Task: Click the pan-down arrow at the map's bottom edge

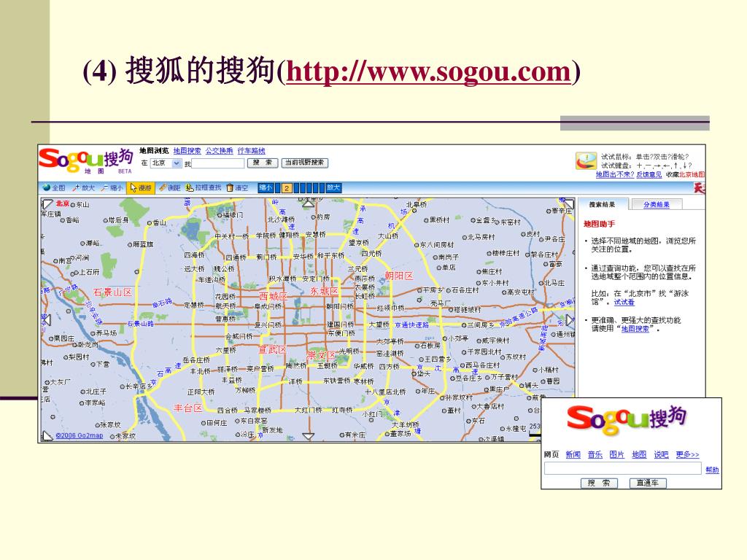Action: coord(309,436)
